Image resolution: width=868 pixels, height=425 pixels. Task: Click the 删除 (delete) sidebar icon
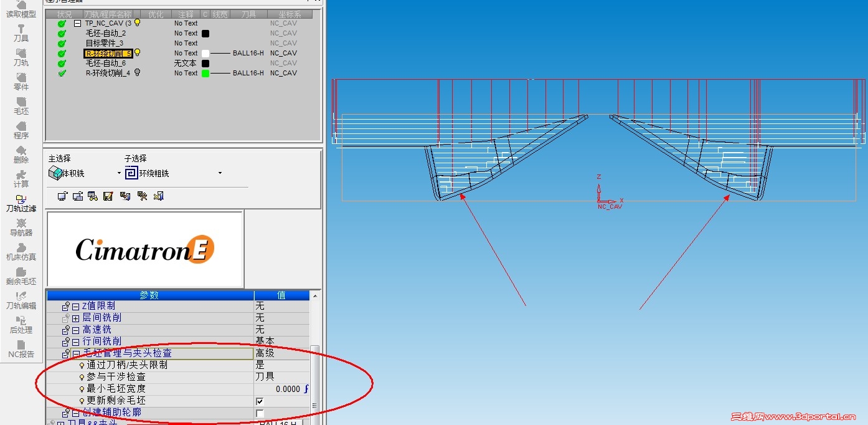tap(21, 155)
